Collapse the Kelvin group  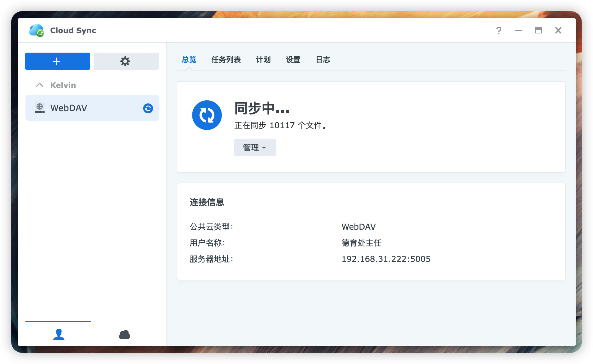(x=40, y=85)
